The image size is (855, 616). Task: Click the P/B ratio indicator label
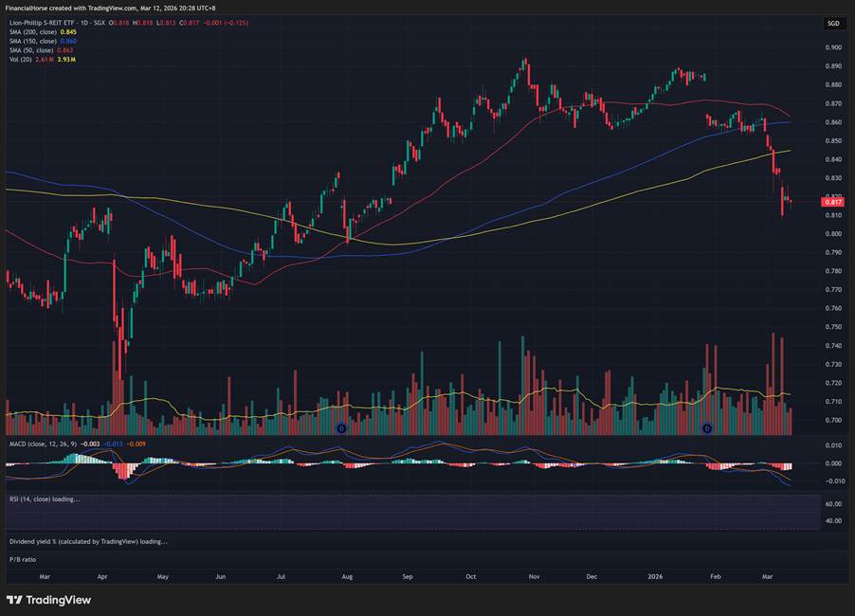pyautogui.click(x=22, y=559)
